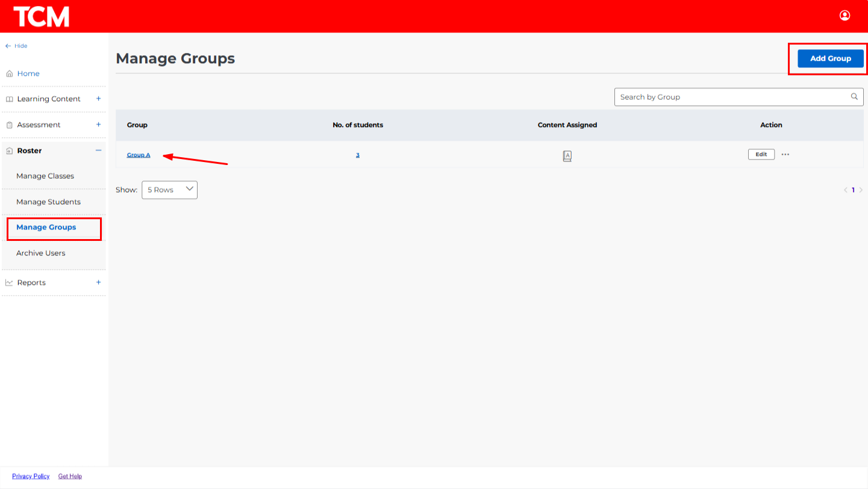Click the search magnifier icon

(854, 96)
